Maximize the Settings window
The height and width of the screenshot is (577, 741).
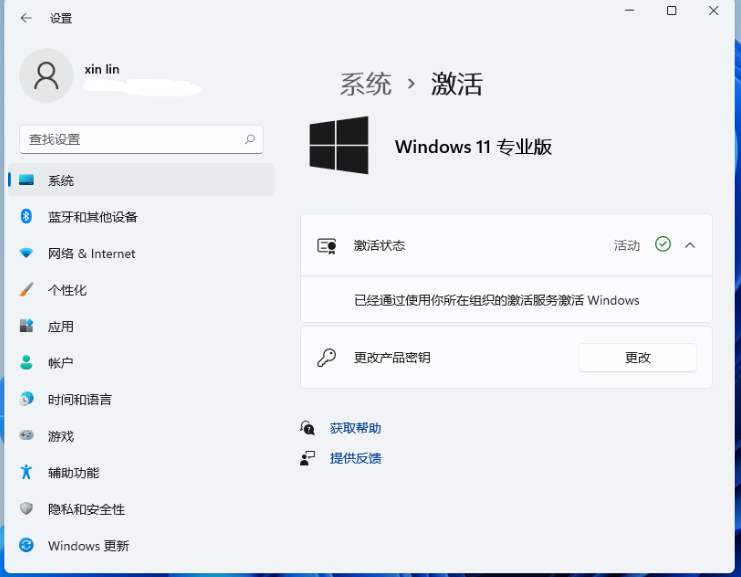[672, 10]
